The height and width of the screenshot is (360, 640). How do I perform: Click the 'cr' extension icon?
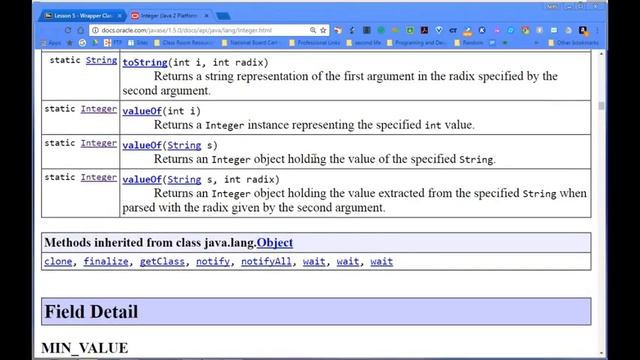pyautogui.click(x=453, y=30)
